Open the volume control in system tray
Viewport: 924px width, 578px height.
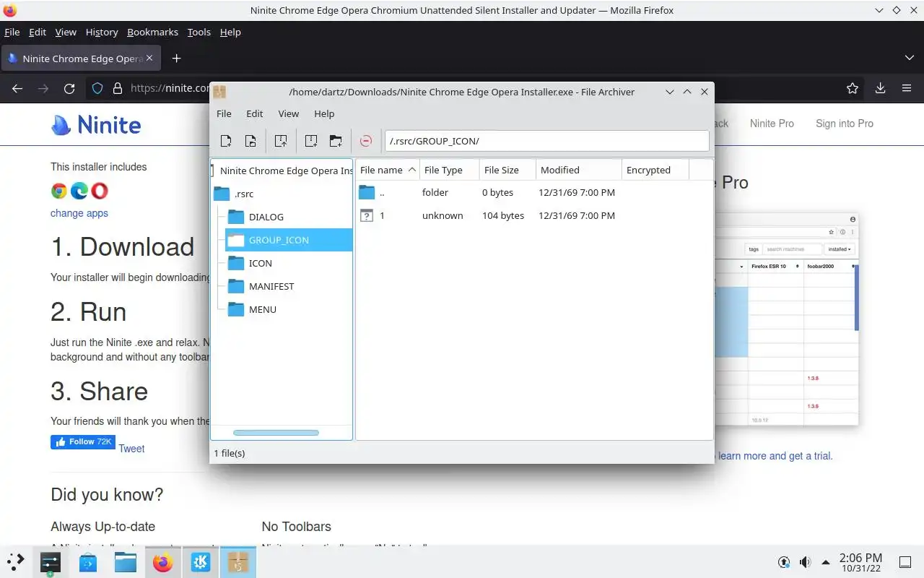pyautogui.click(x=805, y=562)
